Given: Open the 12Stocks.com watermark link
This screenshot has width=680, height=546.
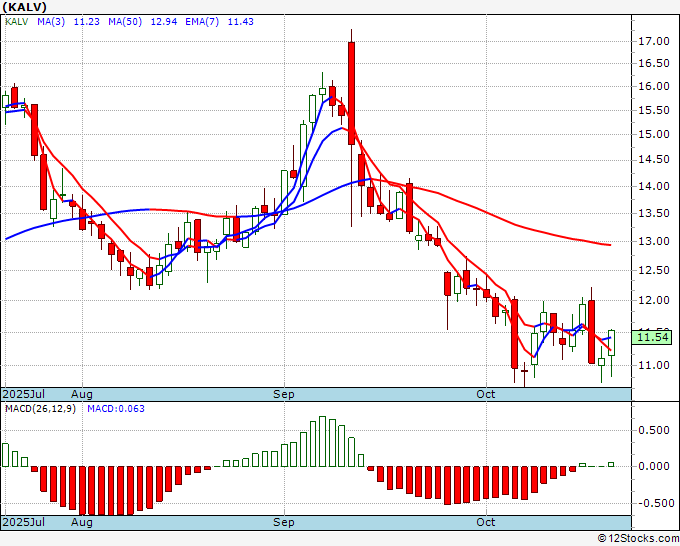Looking at the screenshot, I should (x=638, y=538).
